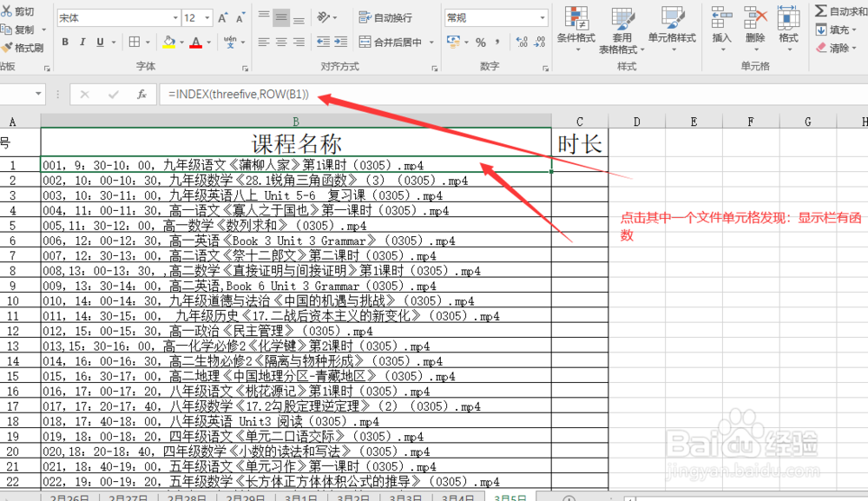Click the accounting number format icon
Image resolution: width=868 pixels, height=501 pixels.
453,42
